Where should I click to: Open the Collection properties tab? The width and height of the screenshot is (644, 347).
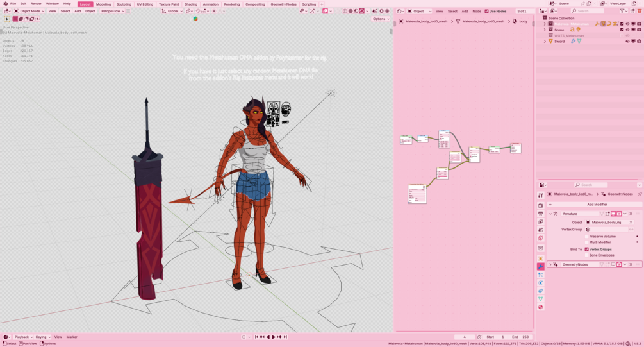coord(540,248)
